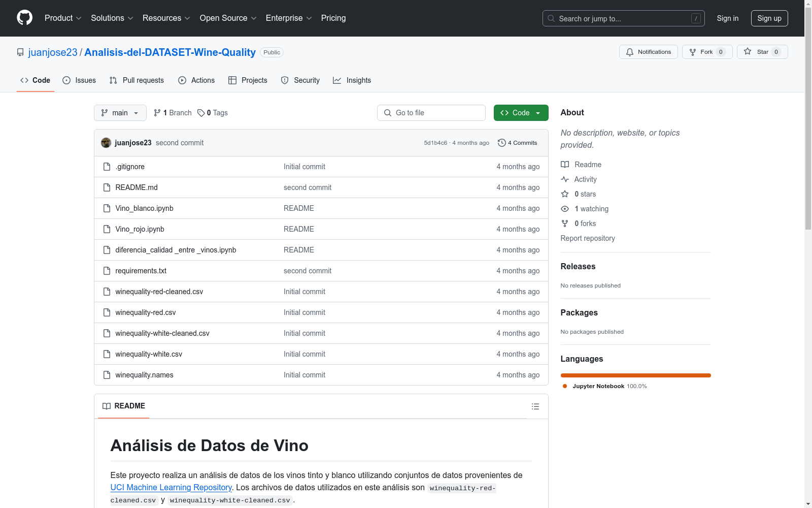This screenshot has width=812, height=508.
Task: Click the magnifier icon in search bar
Action: point(551,18)
